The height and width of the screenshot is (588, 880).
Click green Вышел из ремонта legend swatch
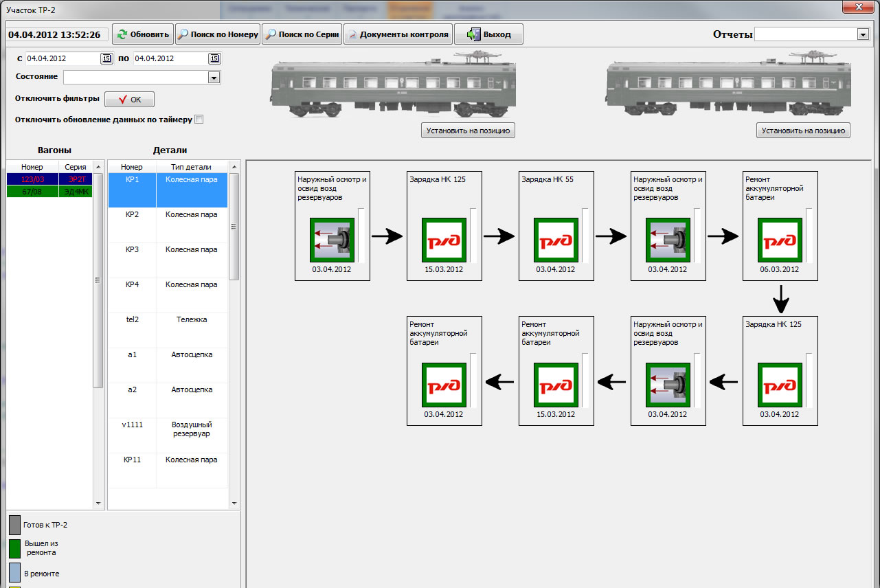(x=14, y=548)
